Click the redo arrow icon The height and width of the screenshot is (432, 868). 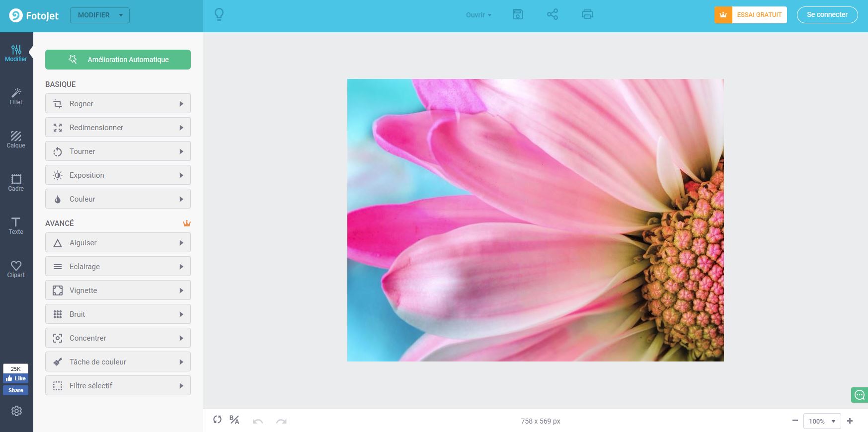click(281, 421)
